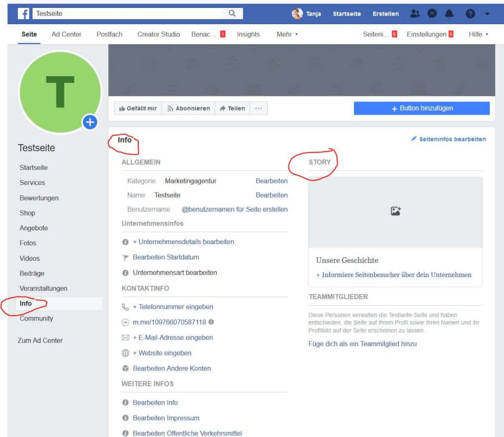Screen dimensions: 504x437
Task: Click Seiteninfos bearbeiten link
Action: (448, 139)
